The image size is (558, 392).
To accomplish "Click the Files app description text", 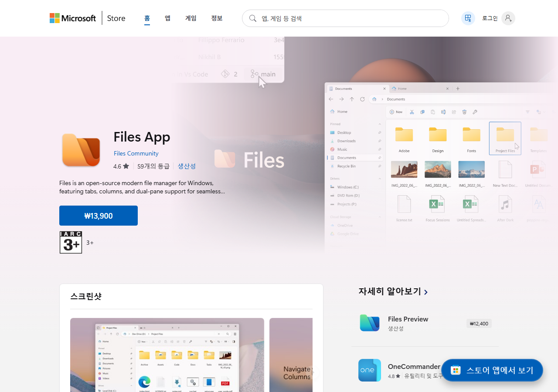I will point(142,187).
